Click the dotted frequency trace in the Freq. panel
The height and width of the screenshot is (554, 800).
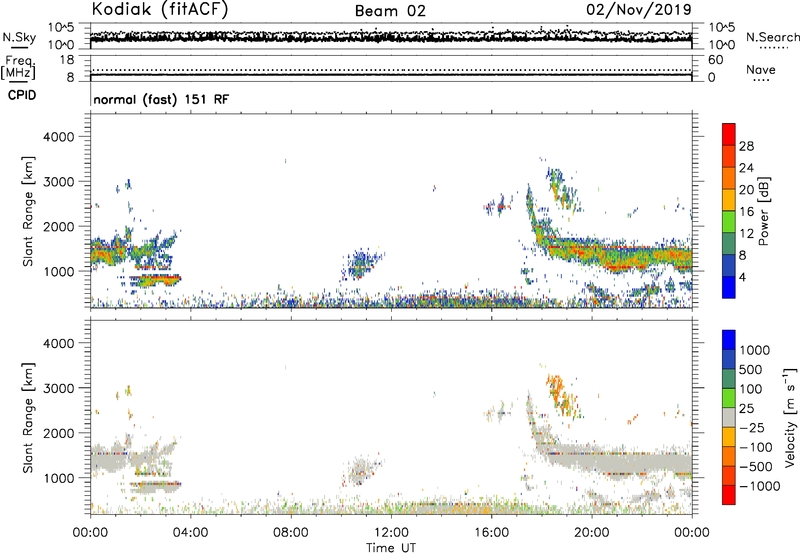[391, 70]
